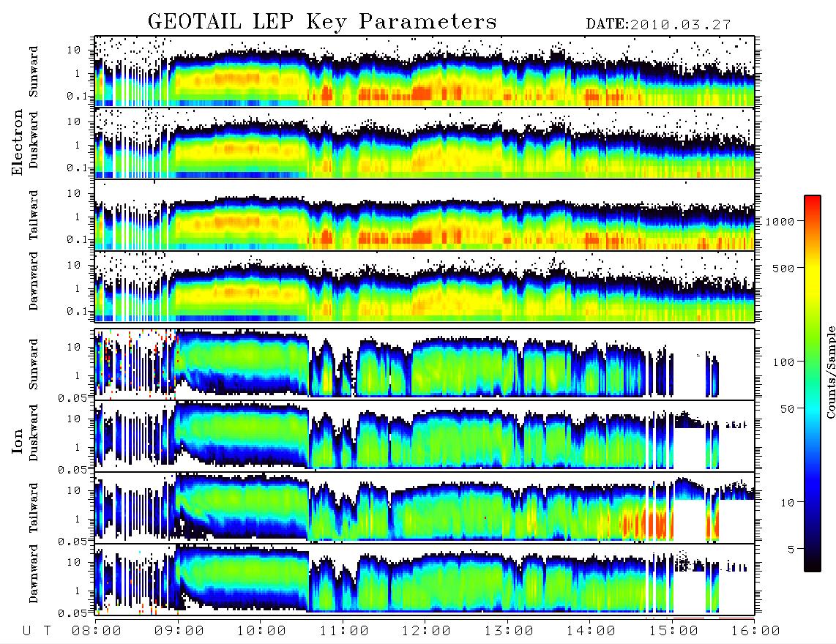
Task: Click the "08:00" time tick label
Action: (97, 632)
